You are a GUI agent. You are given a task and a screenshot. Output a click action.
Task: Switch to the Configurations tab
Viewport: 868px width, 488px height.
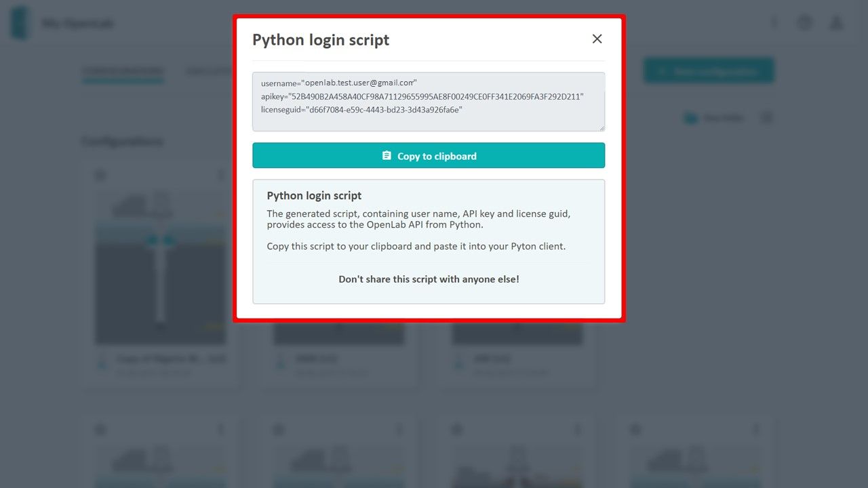tap(123, 71)
